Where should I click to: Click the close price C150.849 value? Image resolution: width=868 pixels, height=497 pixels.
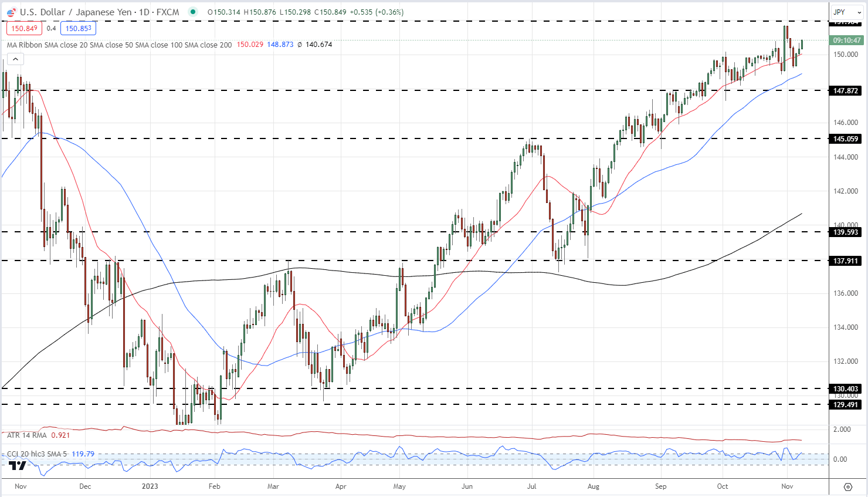[x=330, y=12]
